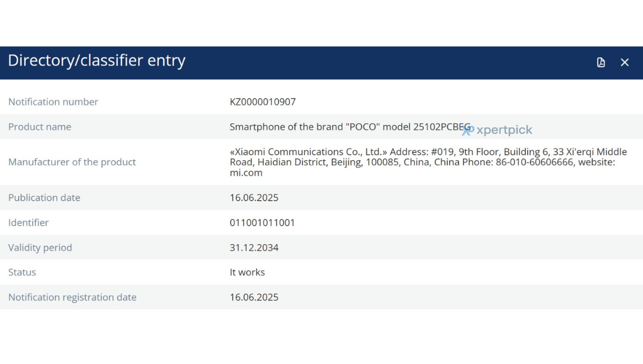Select the Publication date value 16.06.2025
643x364 pixels.
pyautogui.click(x=254, y=198)
